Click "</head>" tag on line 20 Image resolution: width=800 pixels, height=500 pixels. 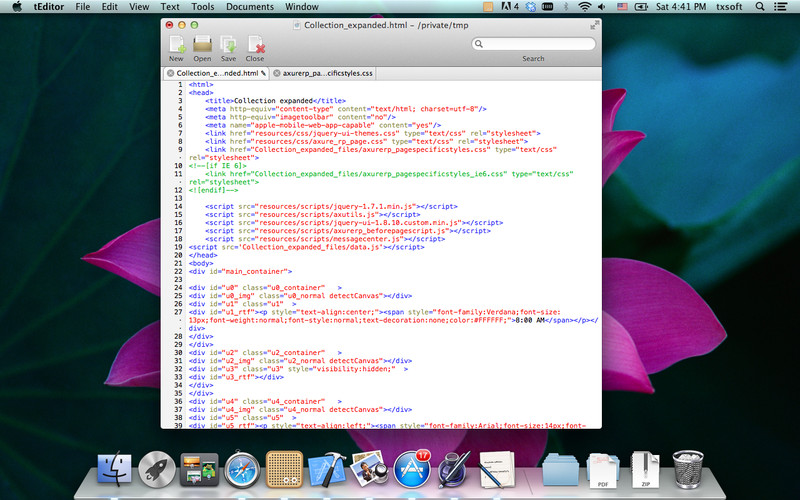(x=203, y=255)
